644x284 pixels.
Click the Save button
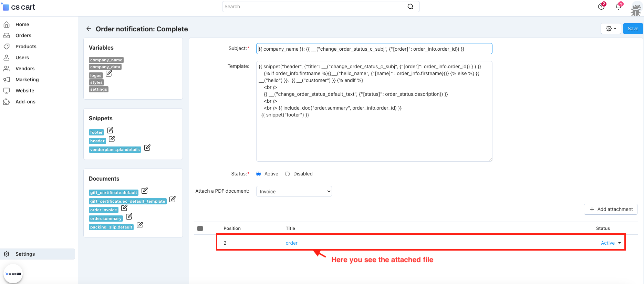[633, 29]
